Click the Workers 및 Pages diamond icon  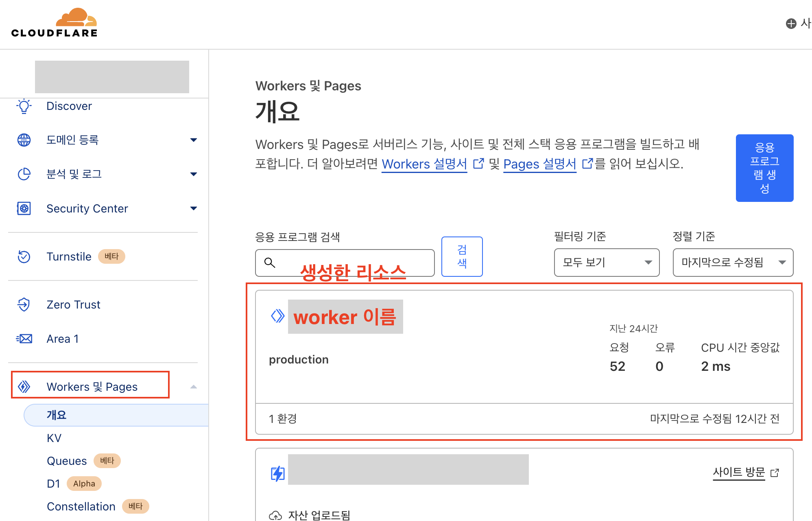pos(24,387)
